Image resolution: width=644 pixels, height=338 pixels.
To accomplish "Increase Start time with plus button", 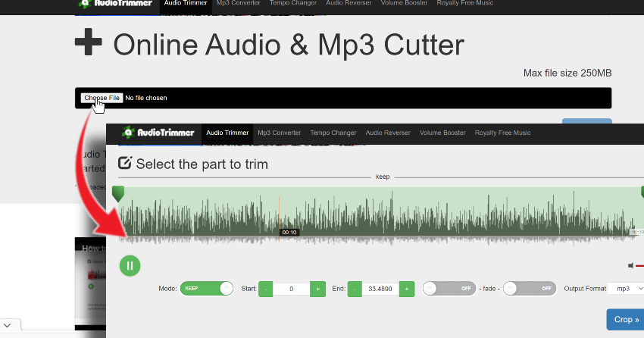I will pos(318,289).
